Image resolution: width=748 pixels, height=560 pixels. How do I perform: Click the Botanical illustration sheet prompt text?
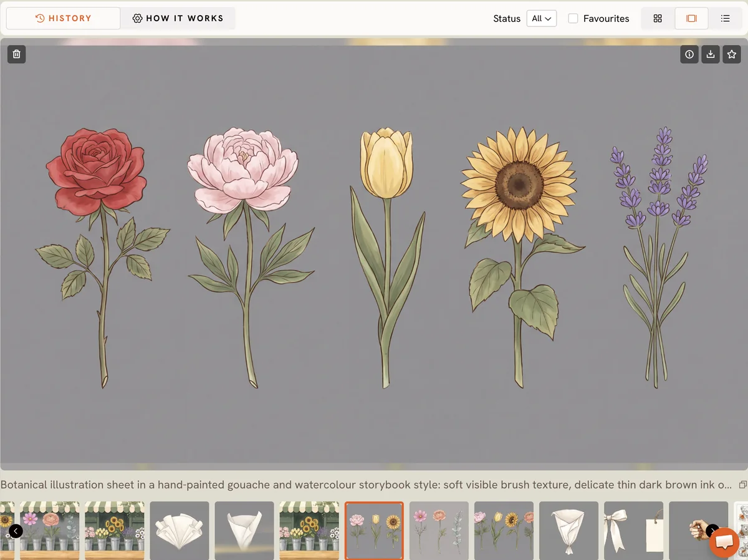point(366,485)
